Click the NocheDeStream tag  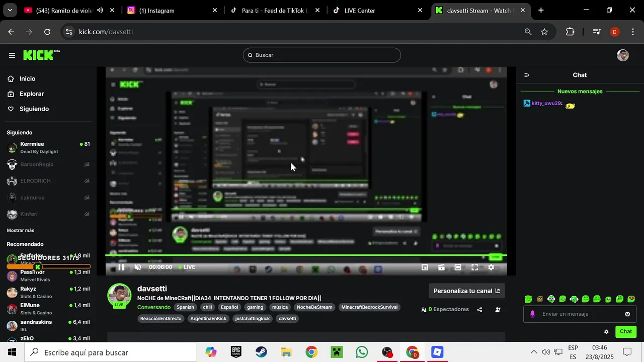coord(314,307)
